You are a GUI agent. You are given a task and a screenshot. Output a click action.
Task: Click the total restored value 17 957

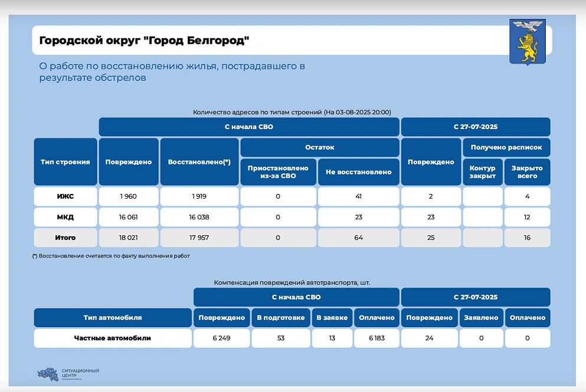199,238
